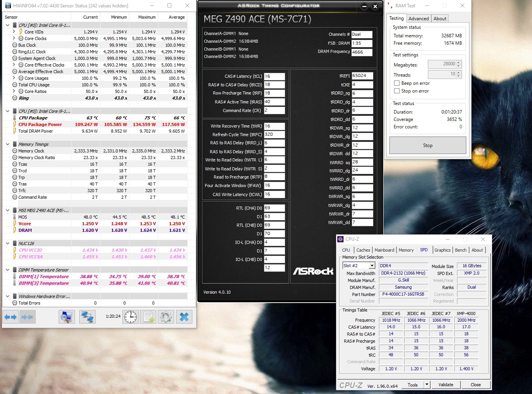Click the lightning icon beside Total DRAM Power

click(15, 131)
